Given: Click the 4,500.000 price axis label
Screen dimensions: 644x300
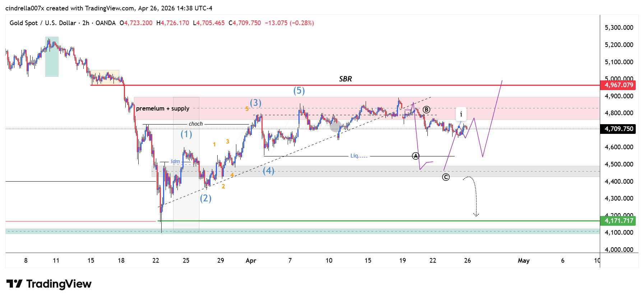Looking at the screenshot, I should pyautogui.click(x=619, y=164).
